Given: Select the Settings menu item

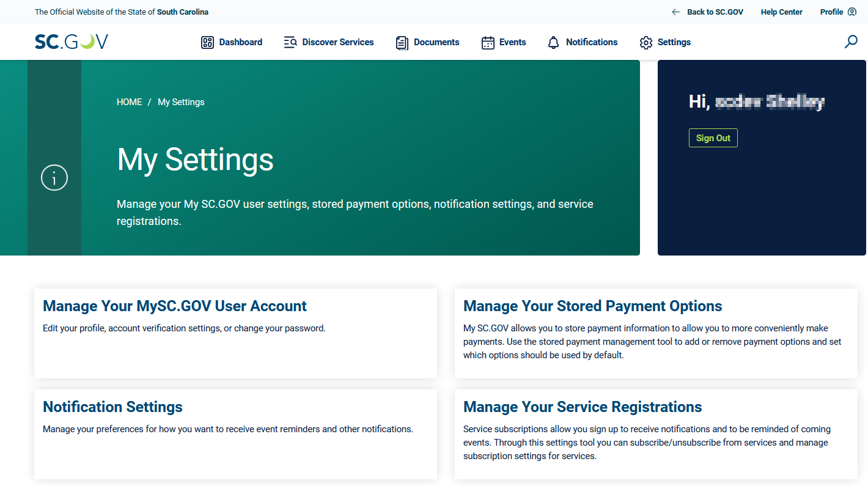Looking at the screenshot, I should 665,42.
